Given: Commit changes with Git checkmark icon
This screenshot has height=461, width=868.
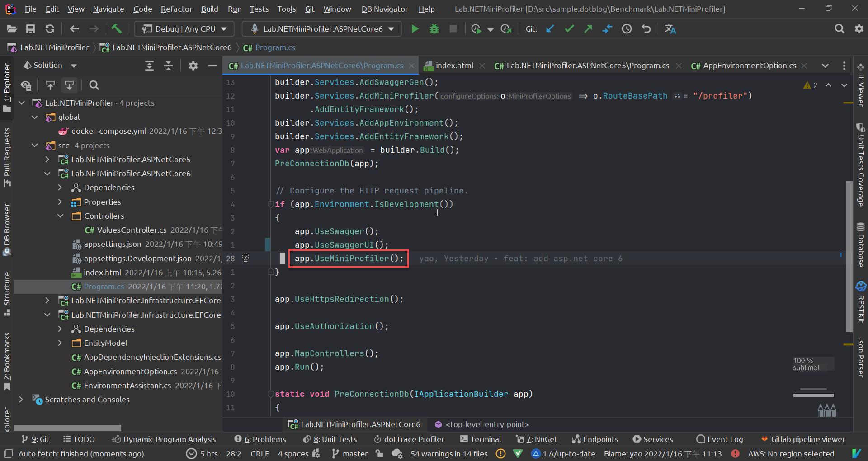Looking at the screenshot, I should [x=569, y=29].
